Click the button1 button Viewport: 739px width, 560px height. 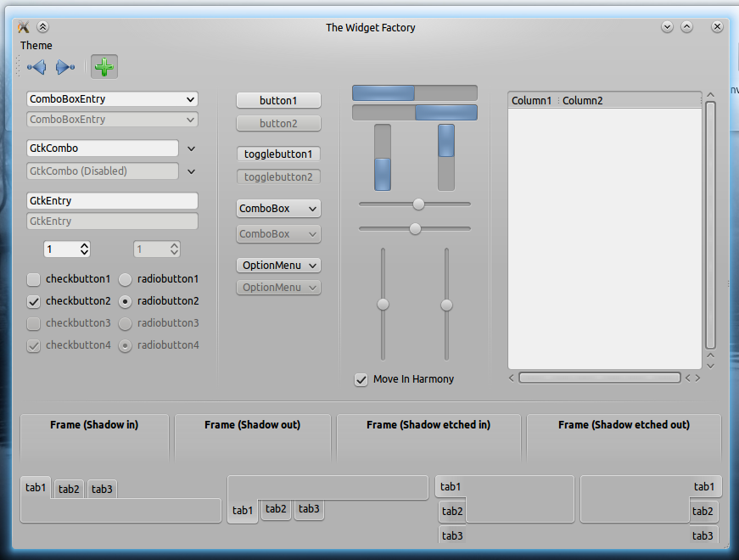278,100
